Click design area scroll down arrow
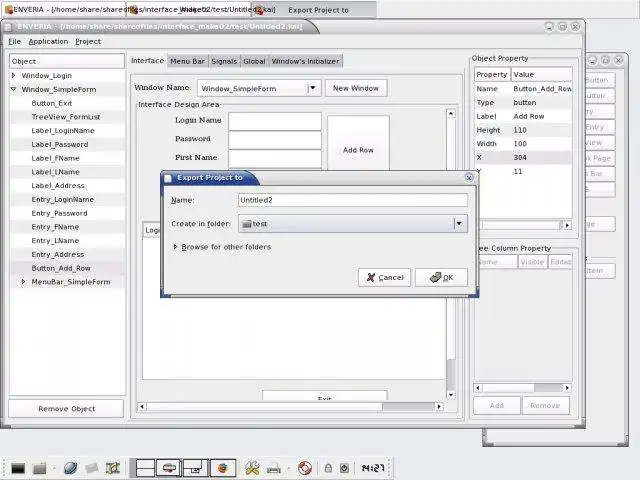This screenshot has width=640, height=480. pos(451,395)
